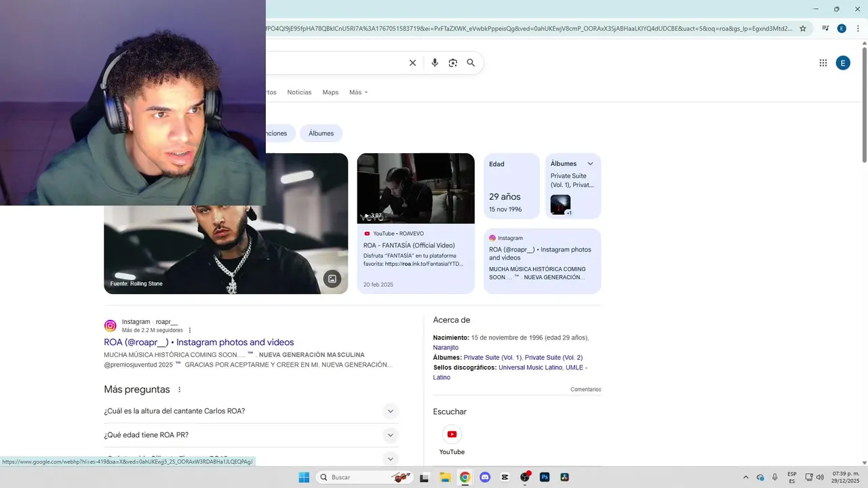This screenshot has width=868, height=488.
Task: Show hidden system tray icons
Action: (x=746, y=477)
